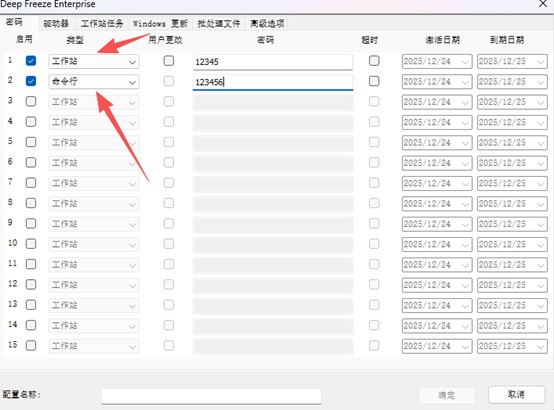
Task: Click password field containing 123456
Action: click(273, 82)
